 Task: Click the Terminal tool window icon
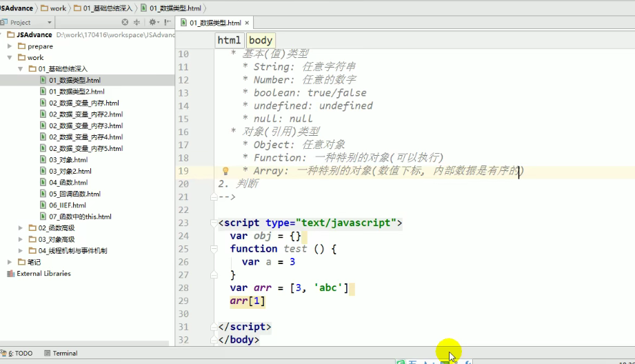point(48,353)
